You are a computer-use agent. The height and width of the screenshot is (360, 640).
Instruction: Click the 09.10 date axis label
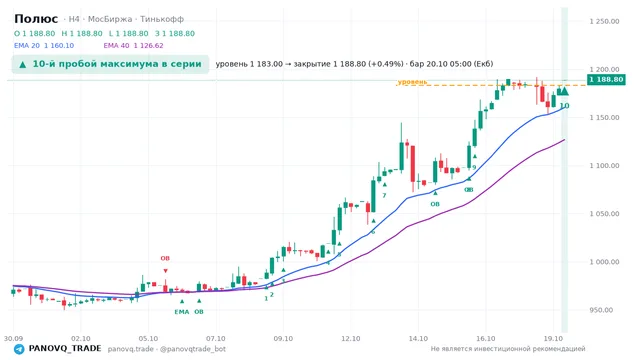click(283, 339)
